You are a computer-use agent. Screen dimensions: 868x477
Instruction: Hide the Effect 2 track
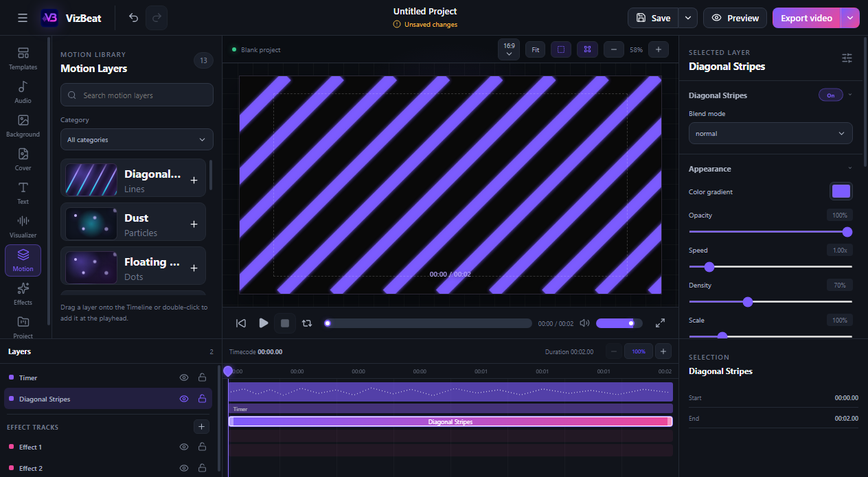tap(184, 468)
